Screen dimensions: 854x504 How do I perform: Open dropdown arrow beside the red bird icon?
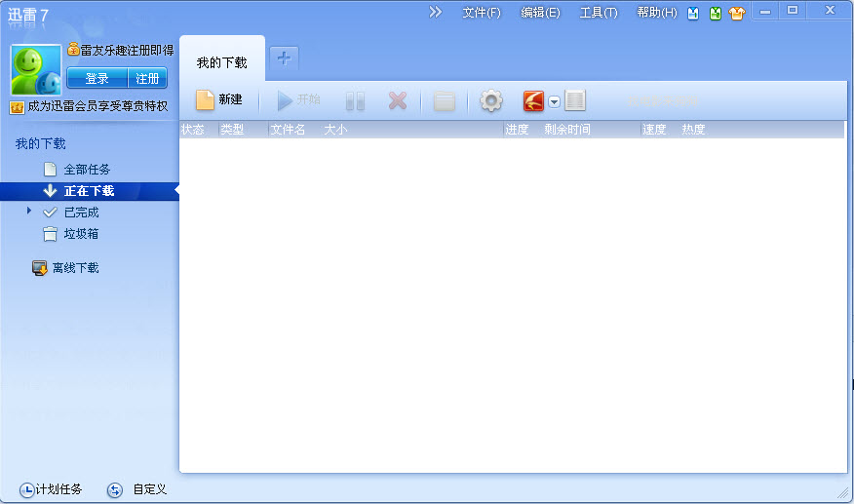tap(554, 101)
